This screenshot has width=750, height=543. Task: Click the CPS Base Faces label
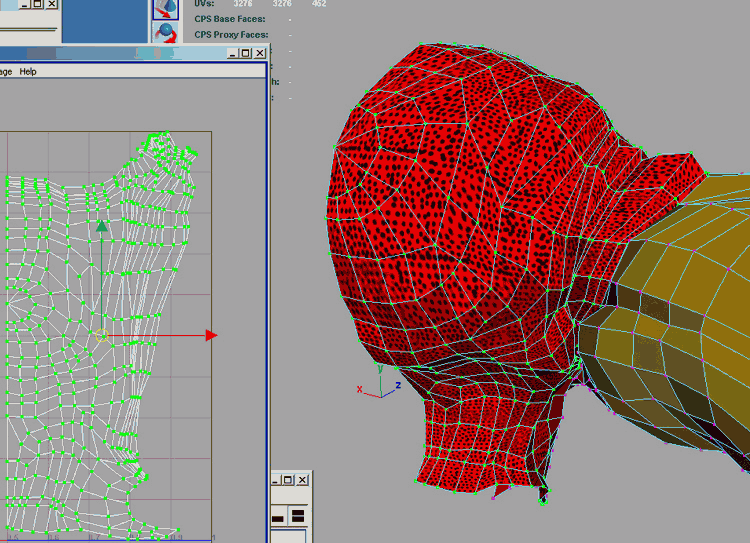click(231, 19)
